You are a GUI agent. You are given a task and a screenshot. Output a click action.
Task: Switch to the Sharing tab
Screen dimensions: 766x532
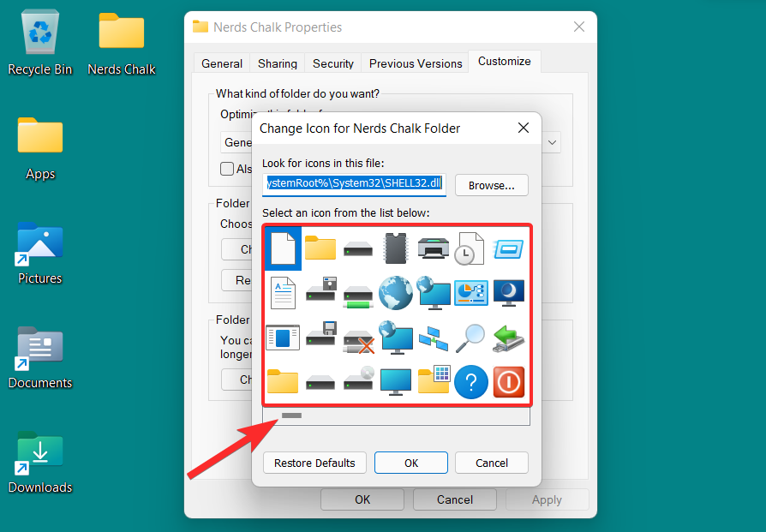277,63
